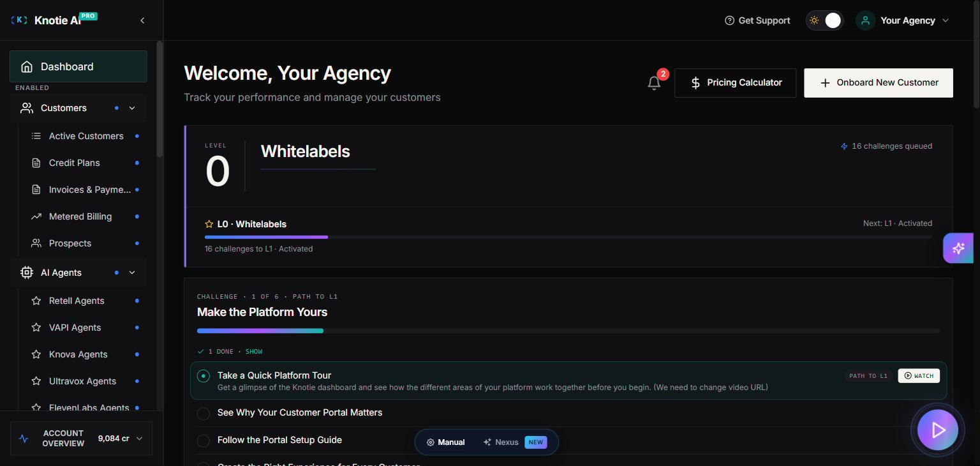Viewport: 980px width, 466px height.
Task: Click the VAPI Agents star icon
Action: [36, 327]
